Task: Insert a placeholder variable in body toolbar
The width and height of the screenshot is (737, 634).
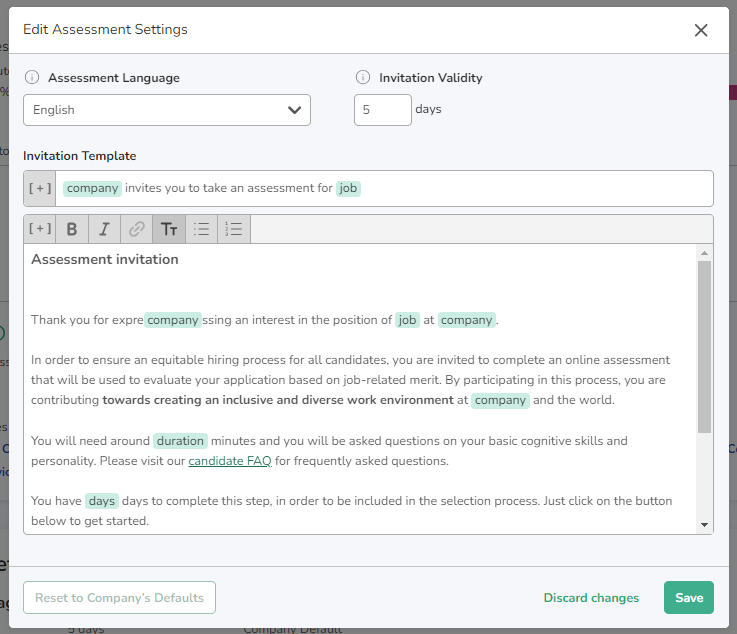Action: point(40,229)
